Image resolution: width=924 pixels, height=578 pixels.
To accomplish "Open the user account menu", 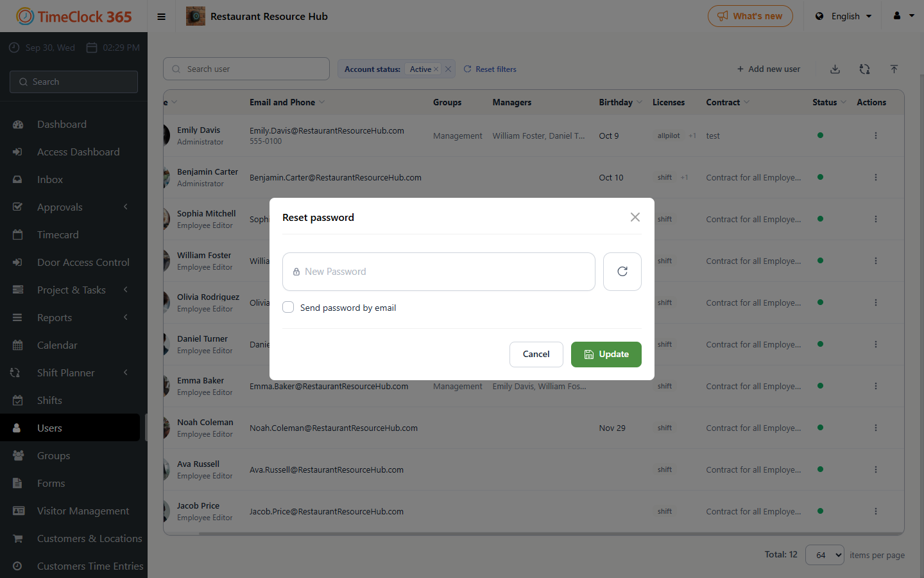I will coord(903,16).
